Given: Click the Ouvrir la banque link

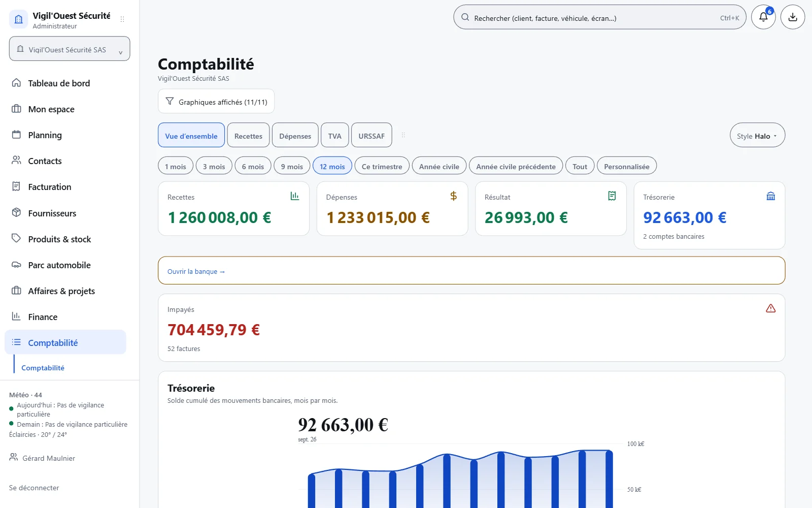Looking at the screenshot, I should click(196, 271).
